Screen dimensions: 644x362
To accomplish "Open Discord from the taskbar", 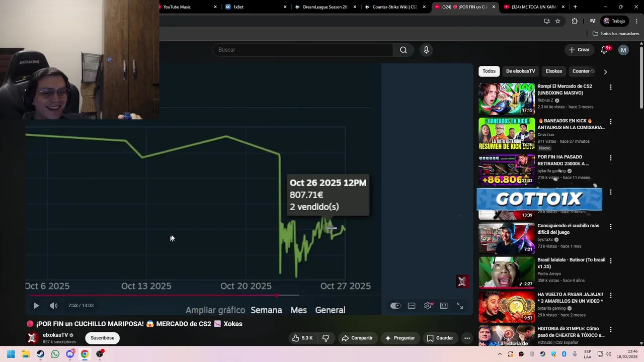I will 70,354.
